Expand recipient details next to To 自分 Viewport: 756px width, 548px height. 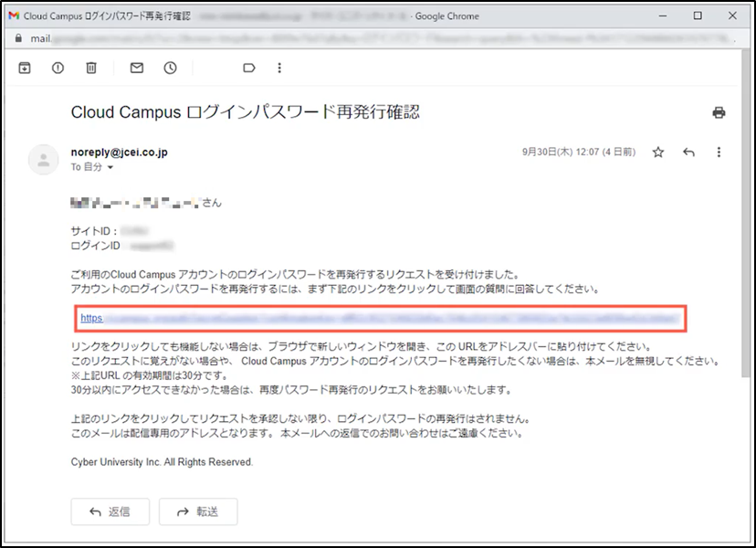(110, 167)
